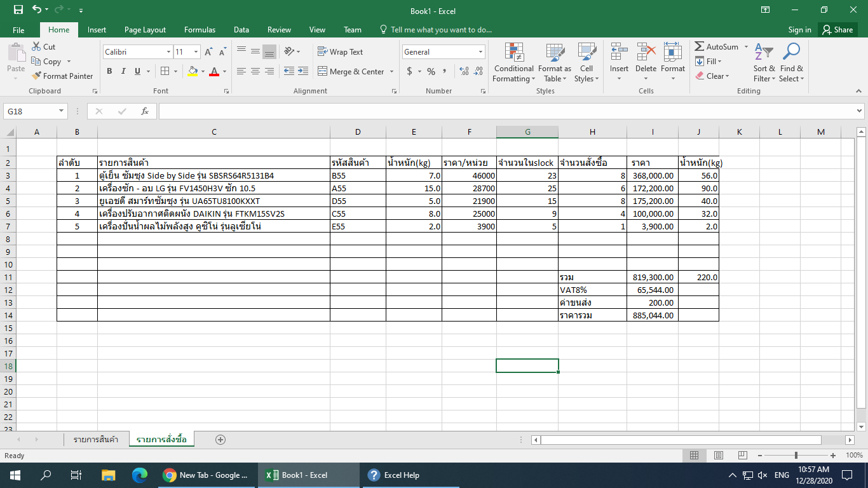Switch to the Formulas ribbon tab
868x488 pixels.
pos(200,30)
